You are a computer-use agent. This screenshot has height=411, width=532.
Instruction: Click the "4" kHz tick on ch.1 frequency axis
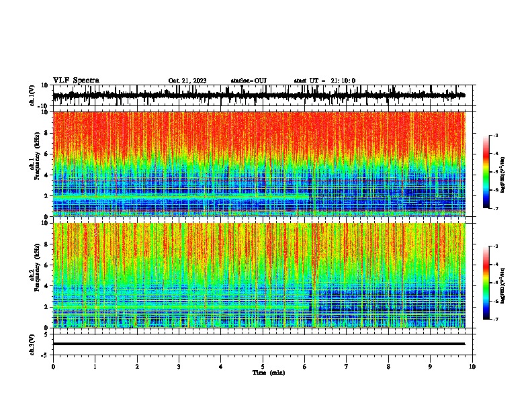46,175
